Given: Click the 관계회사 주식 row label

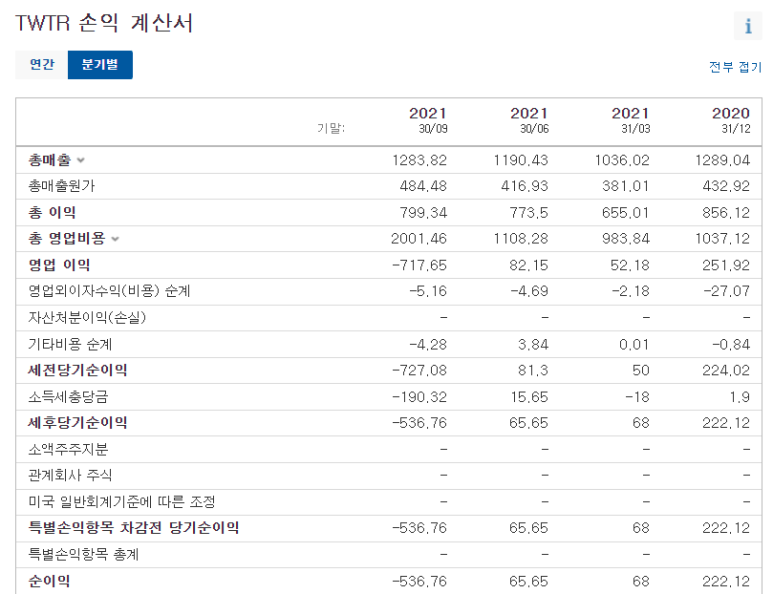Looking at the screenshot, I should click(70, 476).
